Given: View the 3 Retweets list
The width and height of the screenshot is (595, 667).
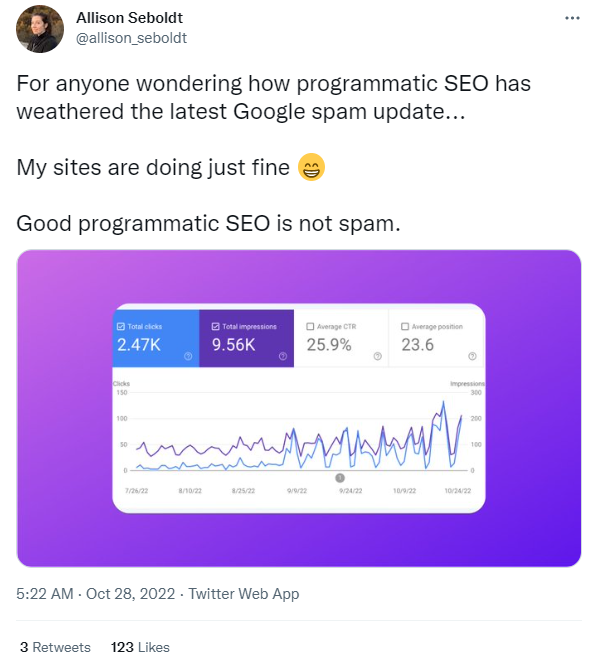Looking at the screenshot, I should (55, 647).
